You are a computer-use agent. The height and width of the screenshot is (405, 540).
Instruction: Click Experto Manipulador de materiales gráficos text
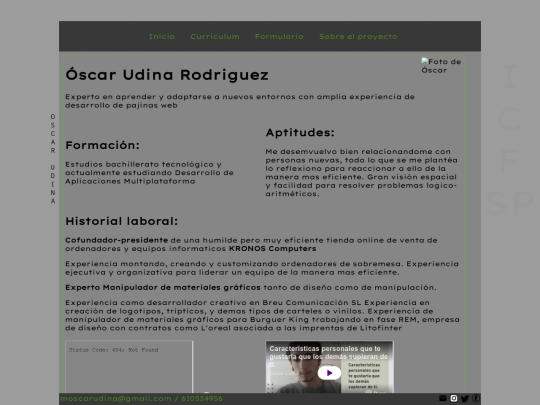point(163,287)
